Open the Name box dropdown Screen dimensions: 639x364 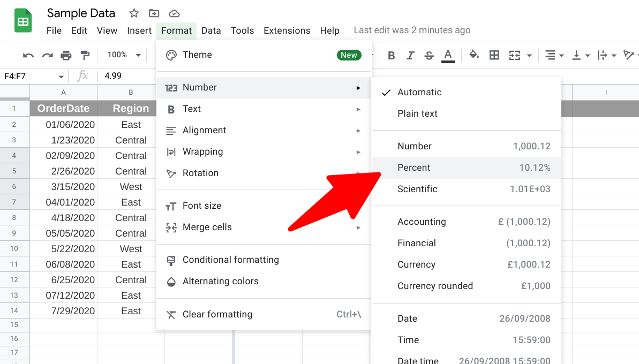click(x=61, y=77)
